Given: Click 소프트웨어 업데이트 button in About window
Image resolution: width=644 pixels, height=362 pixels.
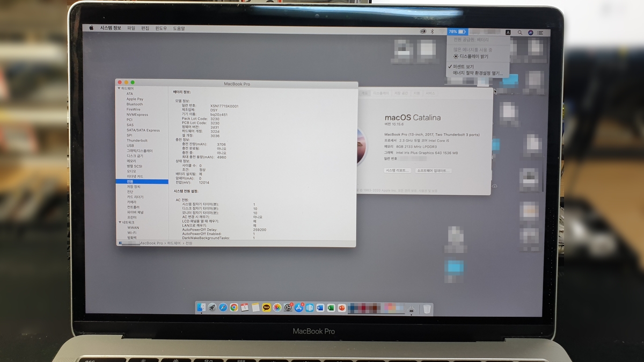Looking at the screenshot, I should pos(434,170).
